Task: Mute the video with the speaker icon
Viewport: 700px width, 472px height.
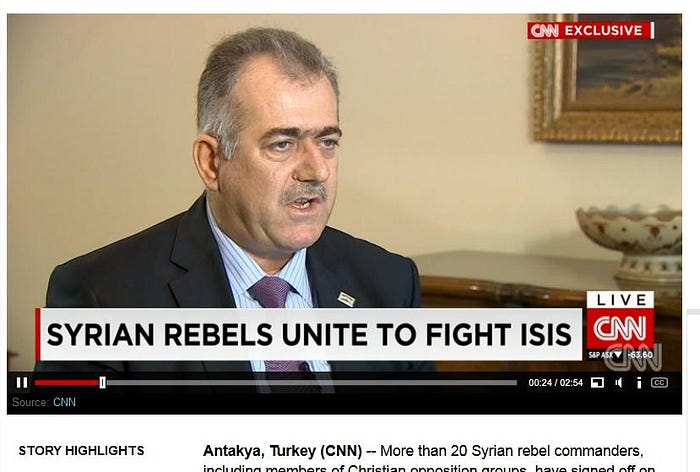Action: (x=619, y=383)
